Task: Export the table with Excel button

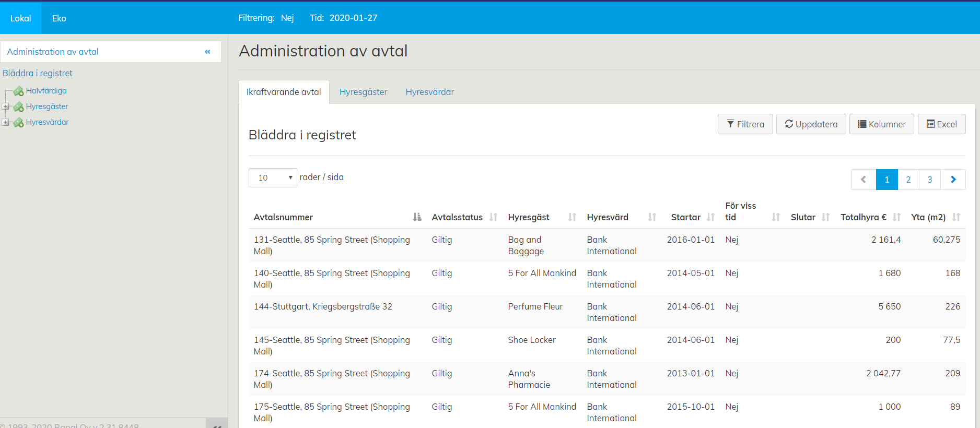Action: (x=941, y=124)
